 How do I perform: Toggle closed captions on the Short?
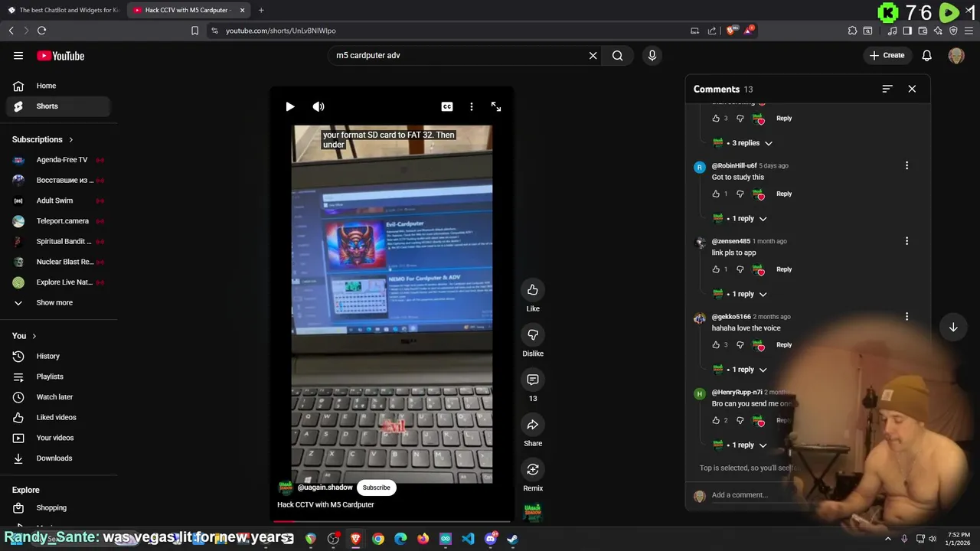[447, 106]
